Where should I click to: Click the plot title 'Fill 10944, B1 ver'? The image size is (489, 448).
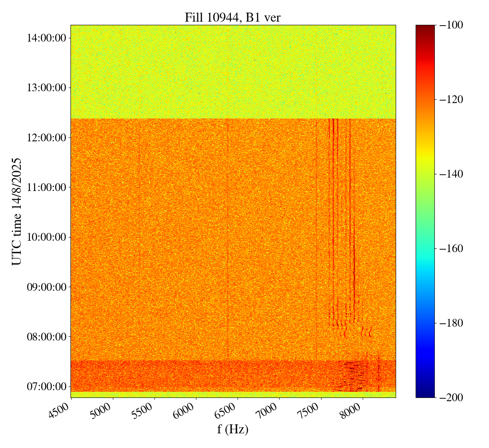click(233, 18)
